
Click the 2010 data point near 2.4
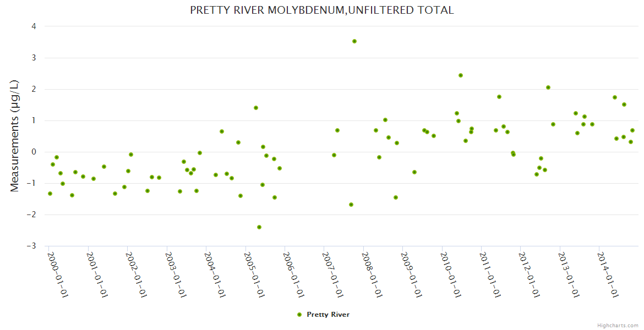click(461, 75)
